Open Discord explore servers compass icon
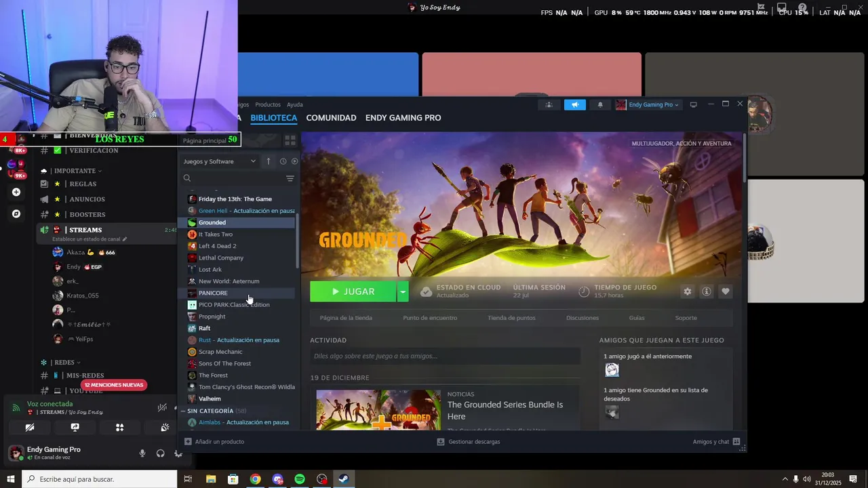Viewport: 868px width, 488px height. click(x=16, y=213)
